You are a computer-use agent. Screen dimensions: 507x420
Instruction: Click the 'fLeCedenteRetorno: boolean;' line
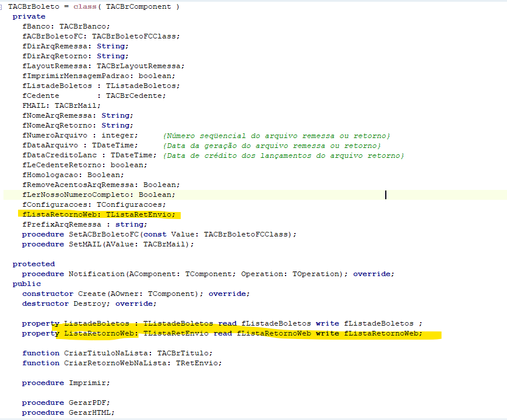(85, 165)
